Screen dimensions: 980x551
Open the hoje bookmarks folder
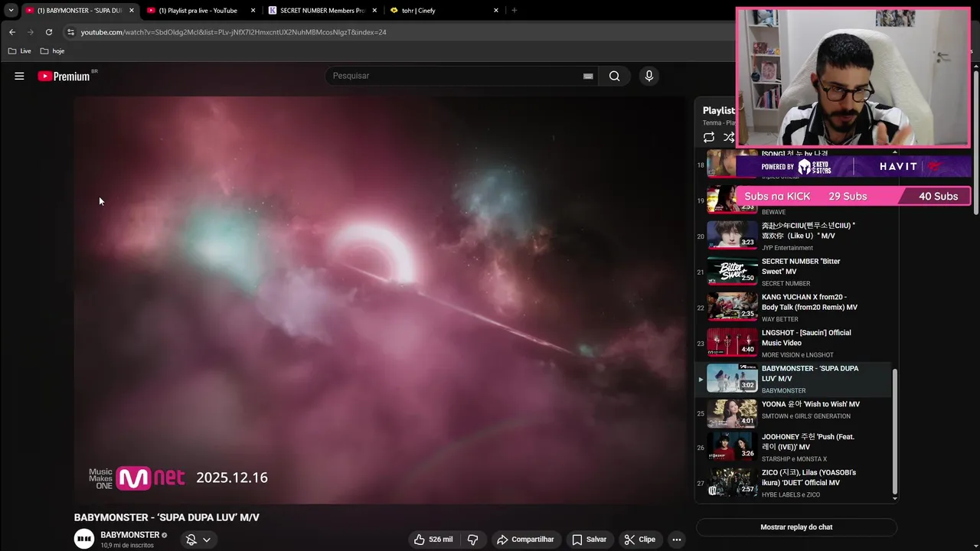pyautogui.click(x=52, y=51)
